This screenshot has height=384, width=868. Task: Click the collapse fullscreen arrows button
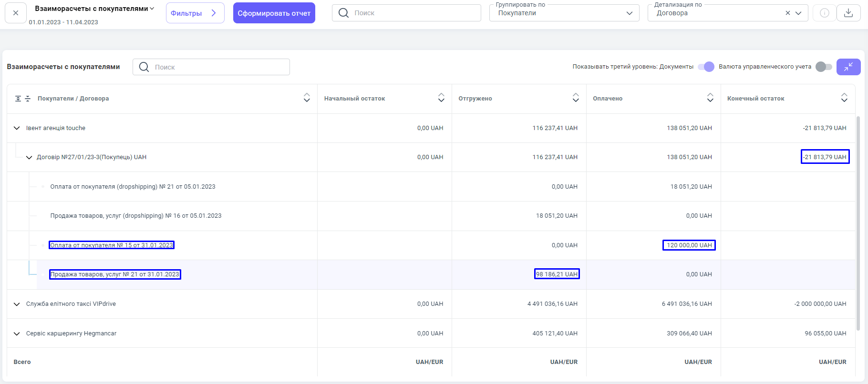click(x=848, y=67)
